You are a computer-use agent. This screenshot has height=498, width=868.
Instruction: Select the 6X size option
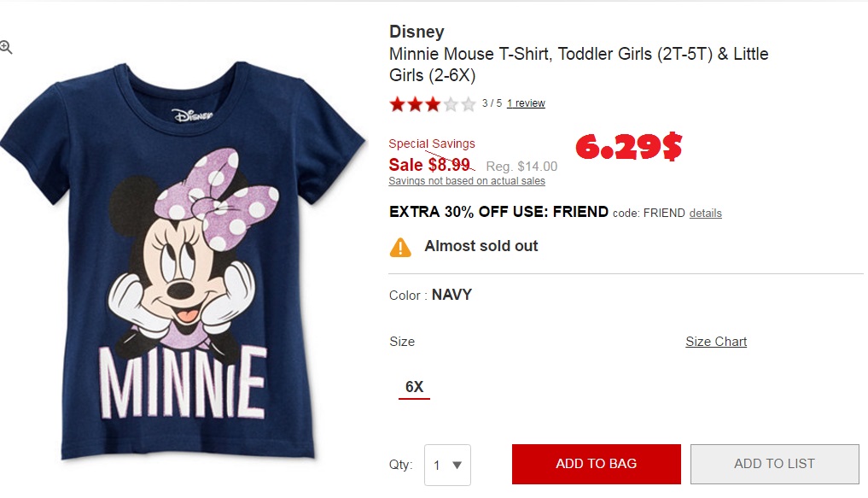415,387
